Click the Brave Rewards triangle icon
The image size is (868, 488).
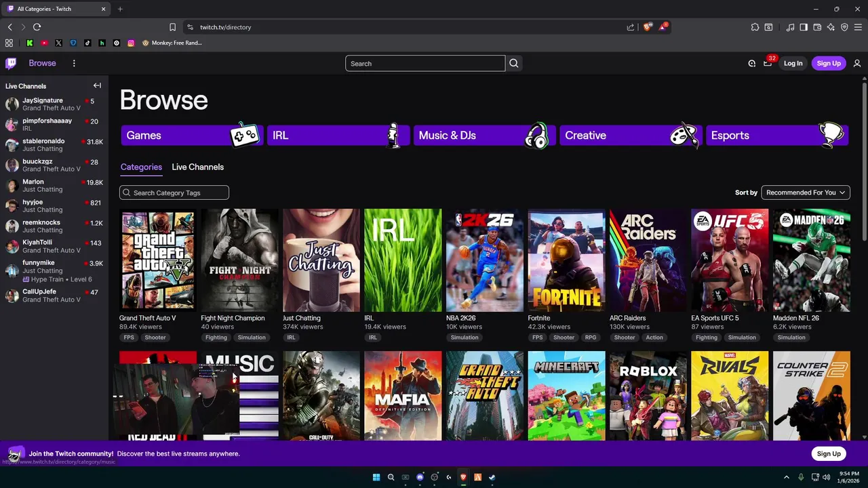pyautogui.click(x=663, y=27)
